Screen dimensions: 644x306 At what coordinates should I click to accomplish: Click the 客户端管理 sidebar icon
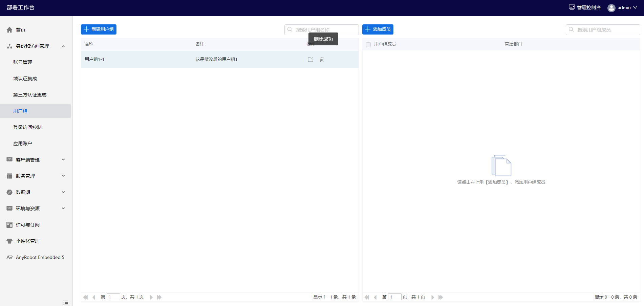point(9,160)
